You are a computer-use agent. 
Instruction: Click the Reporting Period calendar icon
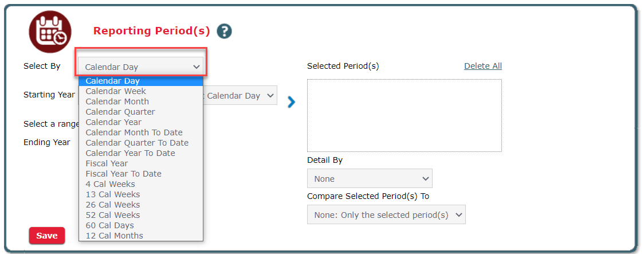[50, 32]
